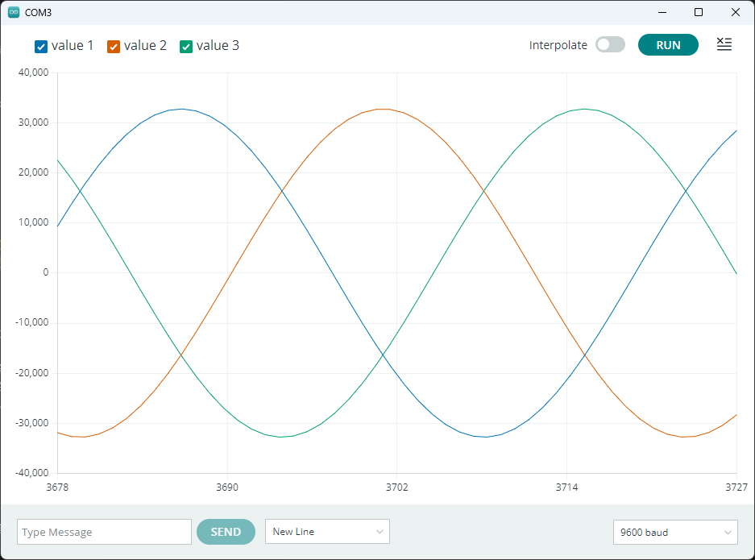Image resolution: width=755 pixels, height=560 pixels.
Task: Click the Interpolate text label
Action: [x=558, y=45]
